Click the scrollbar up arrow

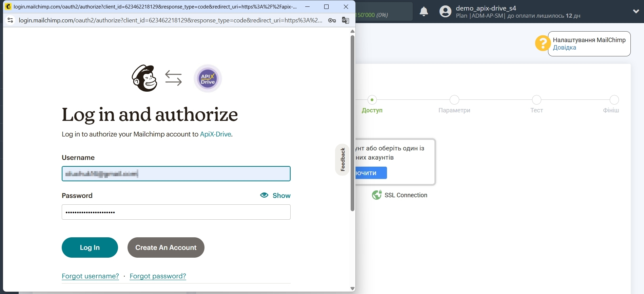pyautogui.click(x=352, y=31)
